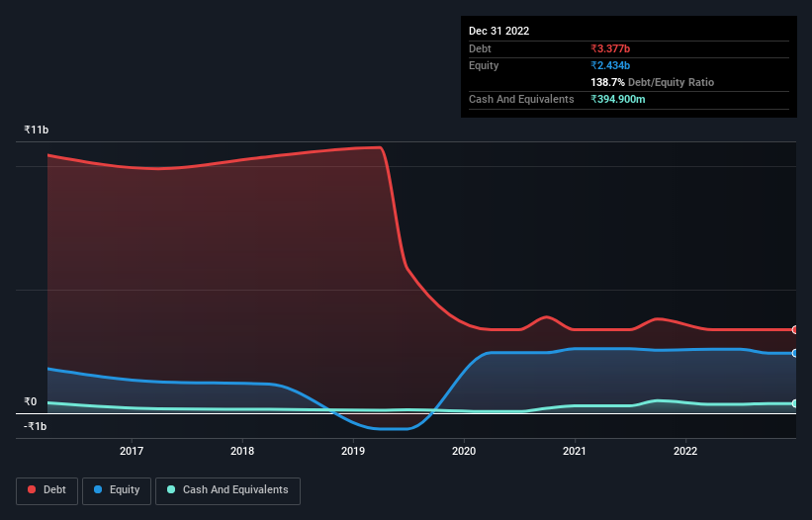812x520 pixels.
Task: Click the Dec 31 2022 tooltip date
Action: [x=499, y=31]
